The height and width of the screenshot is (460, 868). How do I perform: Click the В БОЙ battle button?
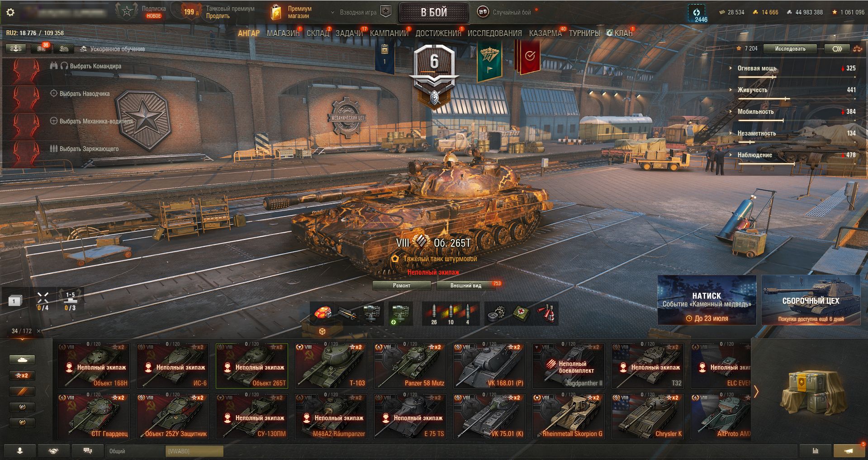click(x=434, y=13)
